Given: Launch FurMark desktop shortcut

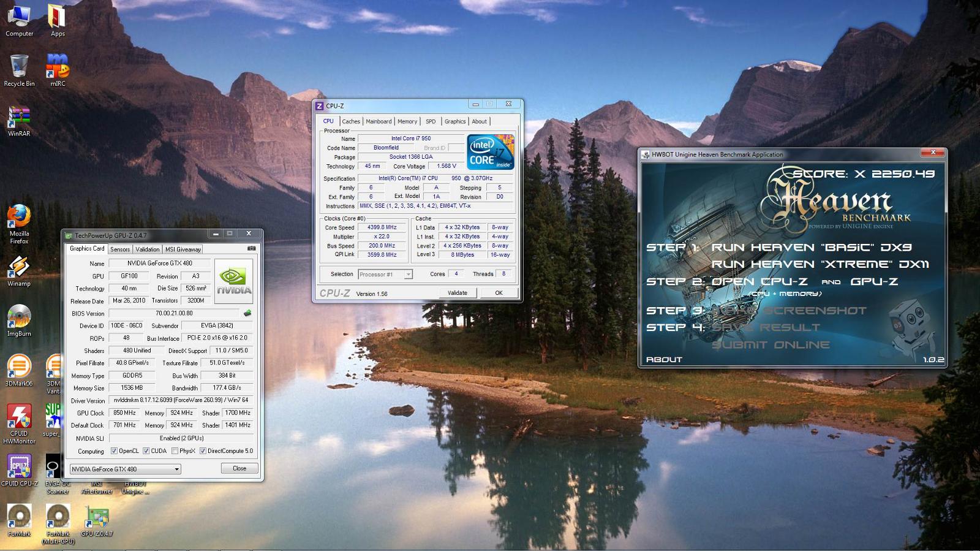Looking at the screenshot, I should click(x=19, y=520).
